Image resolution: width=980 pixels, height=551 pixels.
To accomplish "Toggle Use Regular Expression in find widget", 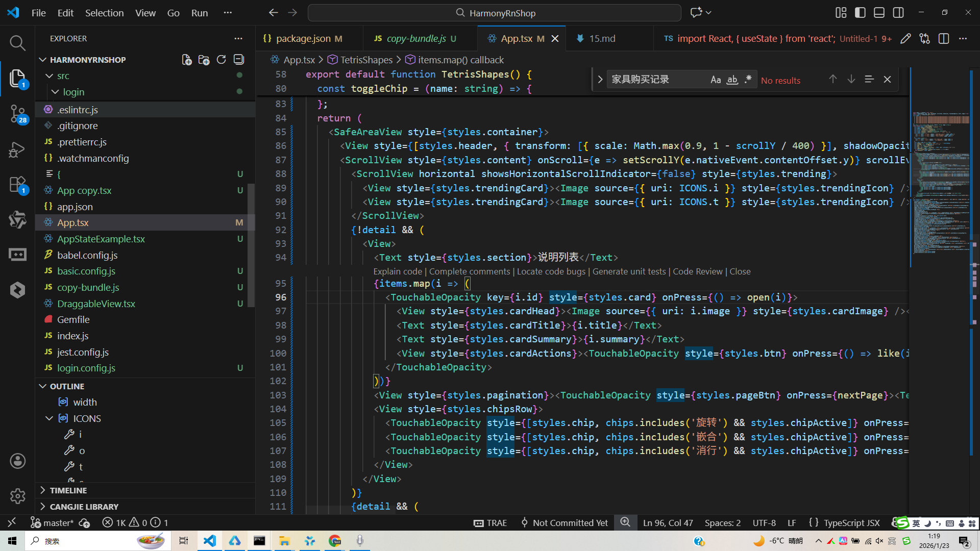I will 748,80.
